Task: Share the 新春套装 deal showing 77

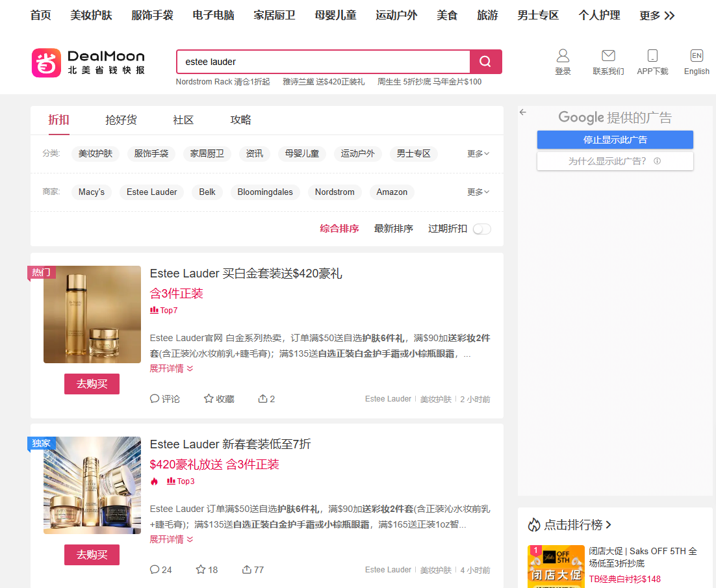Action: coord(253,569)
